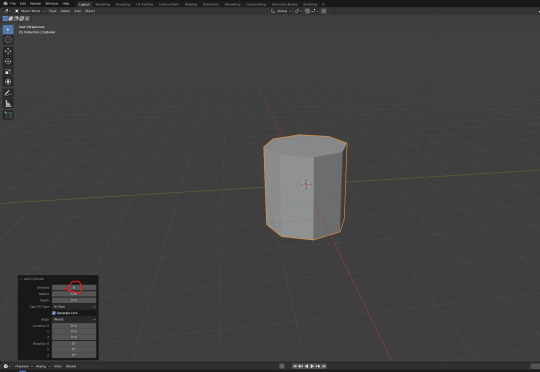The width and height of the screenshot is (540, 372).
Task: Toggle the Generate UVs checkbox
Action: point(54,313)
